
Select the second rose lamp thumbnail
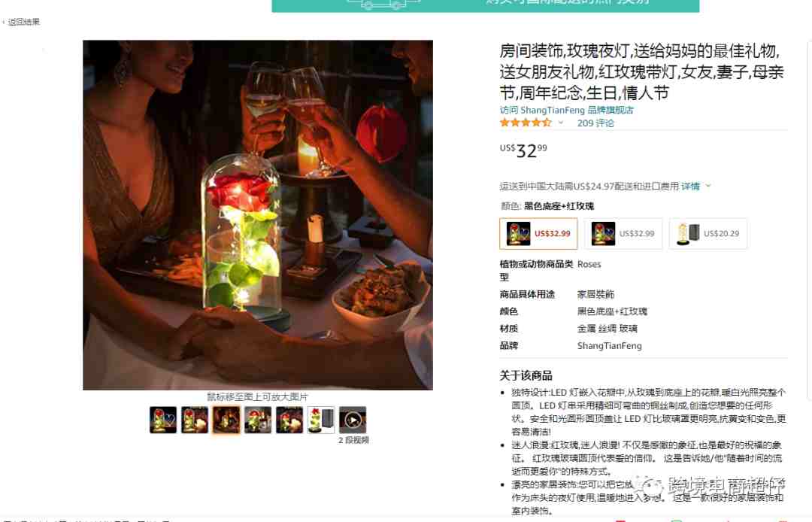pos(195,420)
